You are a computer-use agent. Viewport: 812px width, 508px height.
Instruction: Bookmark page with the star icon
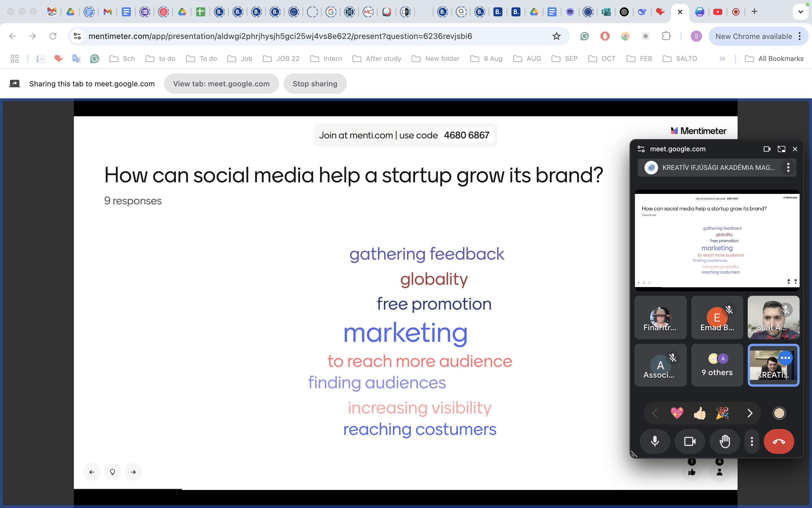556,36
